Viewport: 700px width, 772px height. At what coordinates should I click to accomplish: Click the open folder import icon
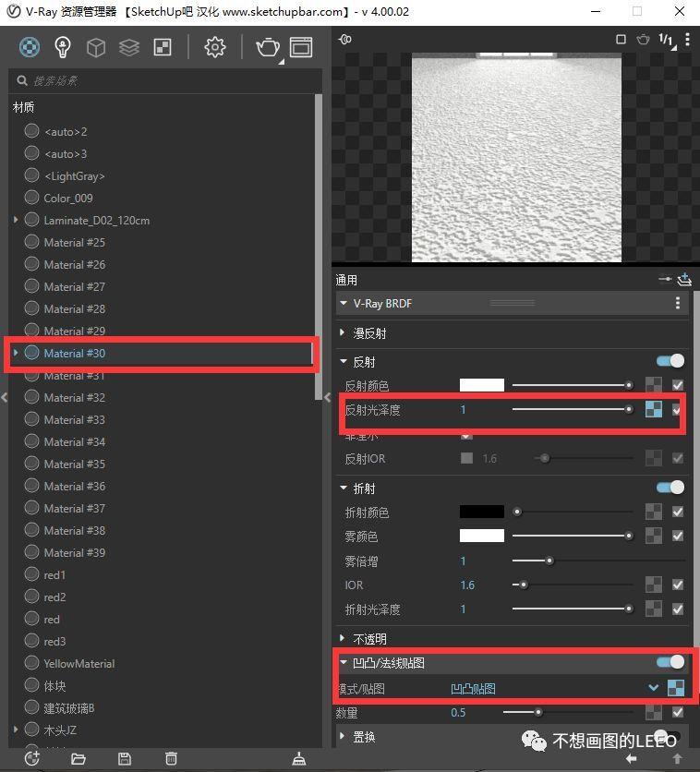(x=78, y=759)
